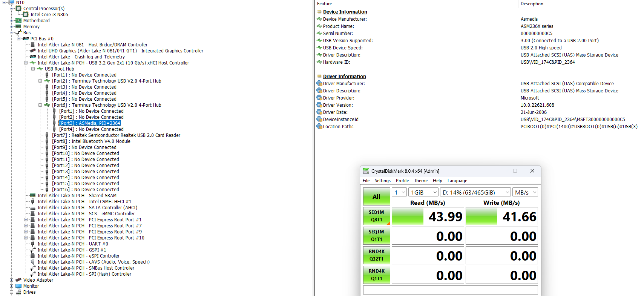Click the Crash-log and Telemetry PCI icon
Image resolution: width=644 pixels, height=296 pixels.
point(33,57)
